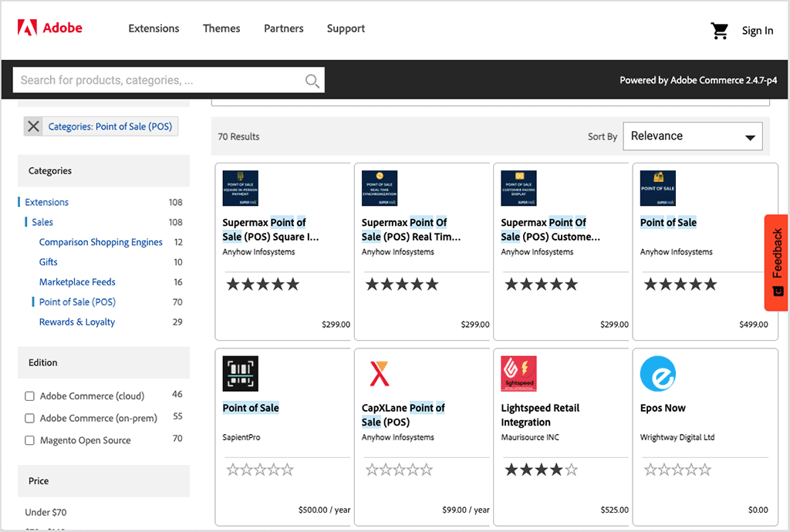The width and height of the screenshot is (790, 532).
Task: Click Maurisource INC vendor name
Action: pos(530,437)
